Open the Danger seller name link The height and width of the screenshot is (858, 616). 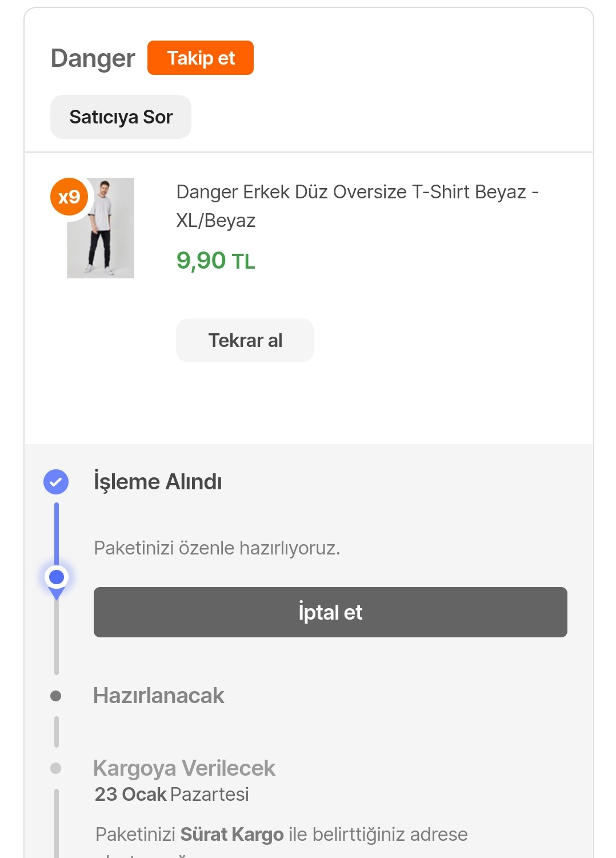93,58
